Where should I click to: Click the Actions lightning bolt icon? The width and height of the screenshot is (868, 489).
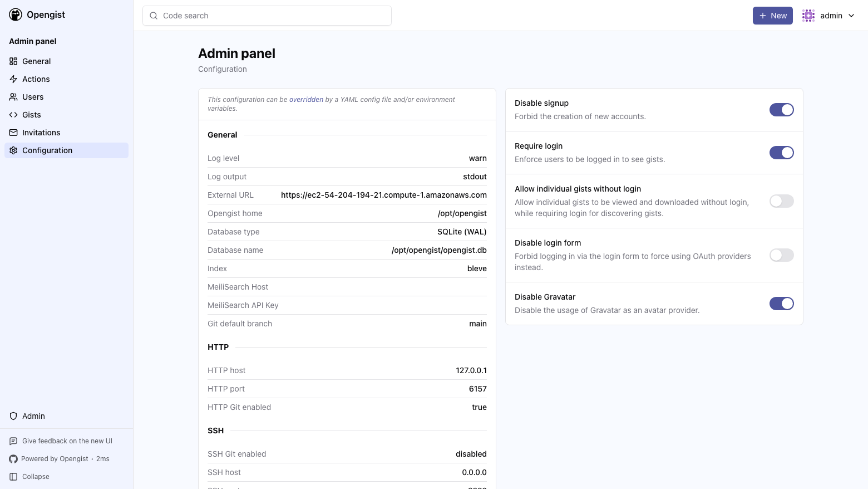point(13,79)
